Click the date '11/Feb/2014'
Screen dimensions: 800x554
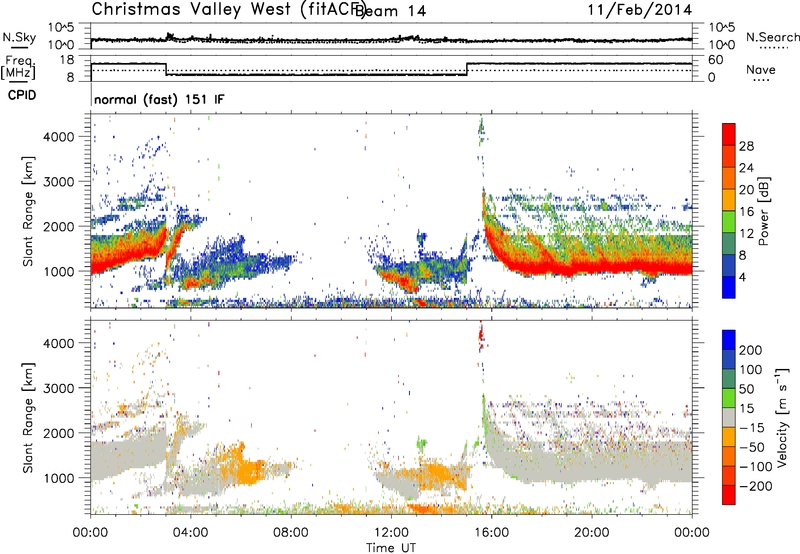coord(640,9)
